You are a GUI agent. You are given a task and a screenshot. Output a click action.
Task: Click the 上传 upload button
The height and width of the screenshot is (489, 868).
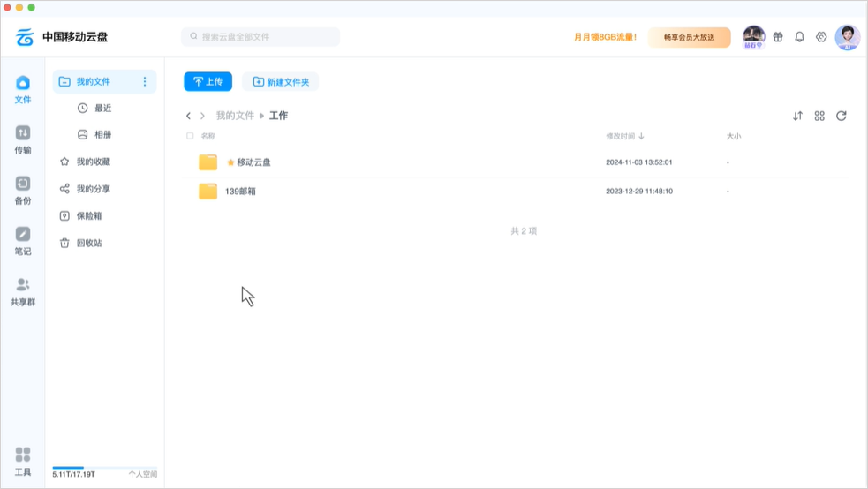tap(208, 81)
